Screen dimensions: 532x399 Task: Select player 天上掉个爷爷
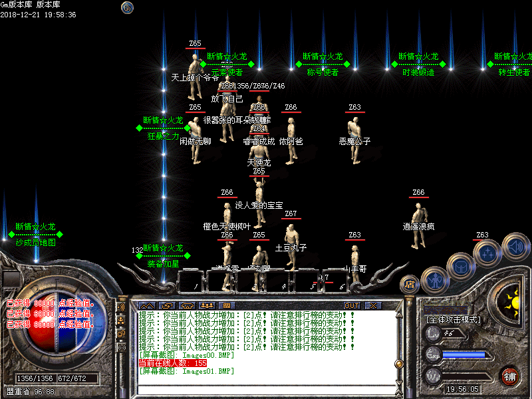coord(195,75)
